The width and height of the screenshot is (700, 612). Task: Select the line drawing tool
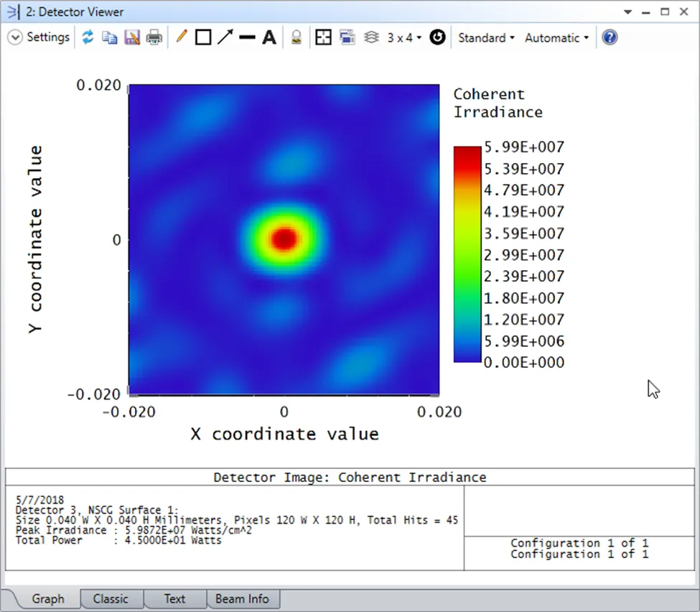(x=247, y=37)
